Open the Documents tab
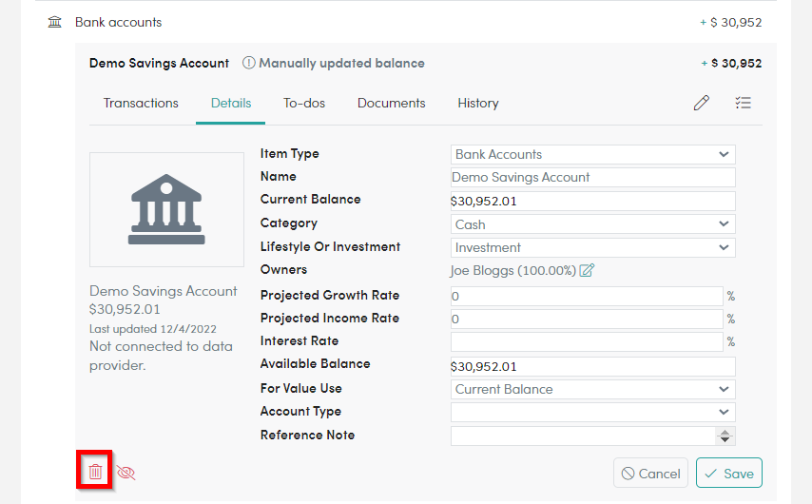The image size is (812, 504). pos(392,103)
